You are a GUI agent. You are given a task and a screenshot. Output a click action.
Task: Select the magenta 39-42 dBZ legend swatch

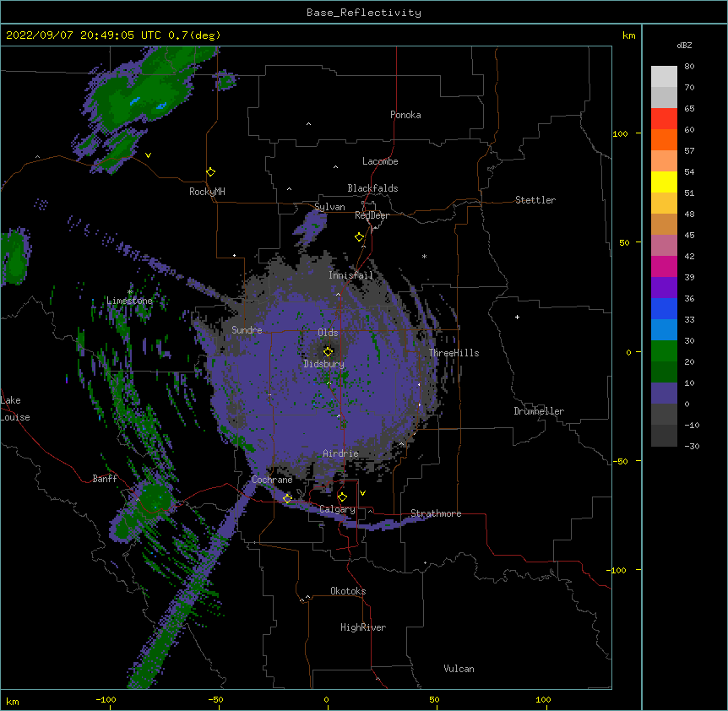click(664, 266)
